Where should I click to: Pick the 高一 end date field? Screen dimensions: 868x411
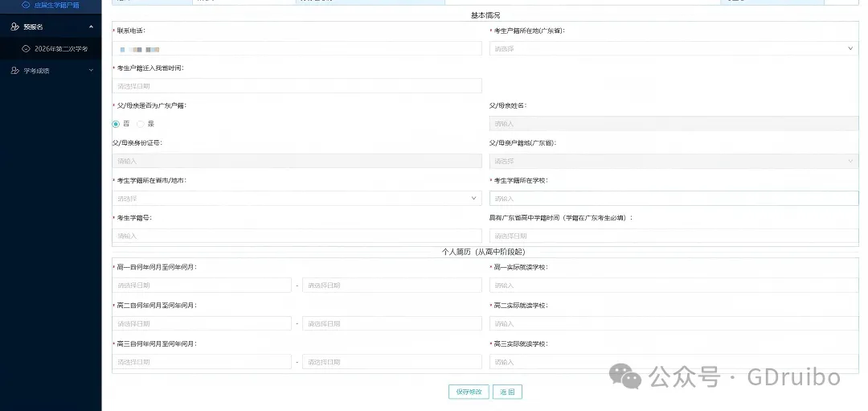click(x=392, y=286)
